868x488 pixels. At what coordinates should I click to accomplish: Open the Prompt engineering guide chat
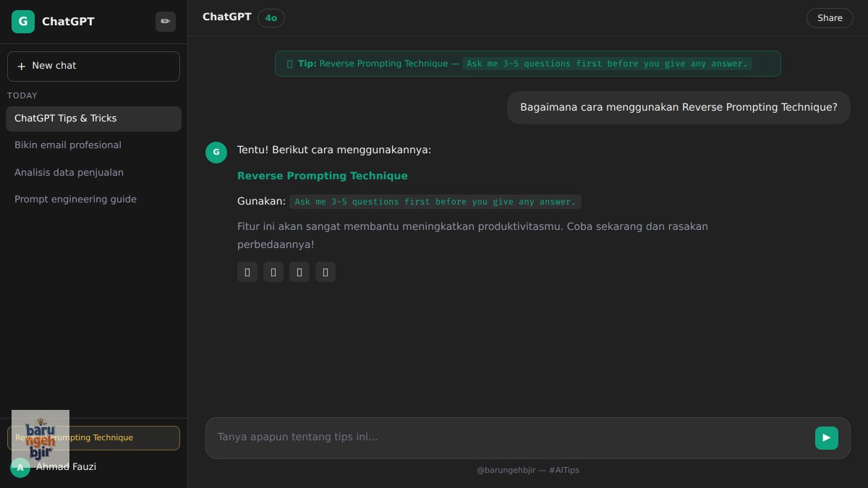[93, 200]
